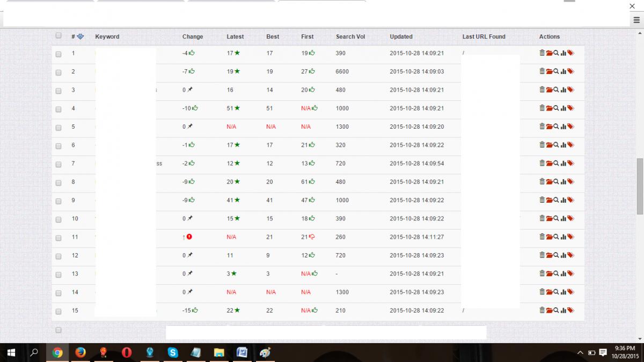Sort table by Updated column header
The width and height of the screenshot is (644, 362).
pyautogui.click(x=401, y=36)
